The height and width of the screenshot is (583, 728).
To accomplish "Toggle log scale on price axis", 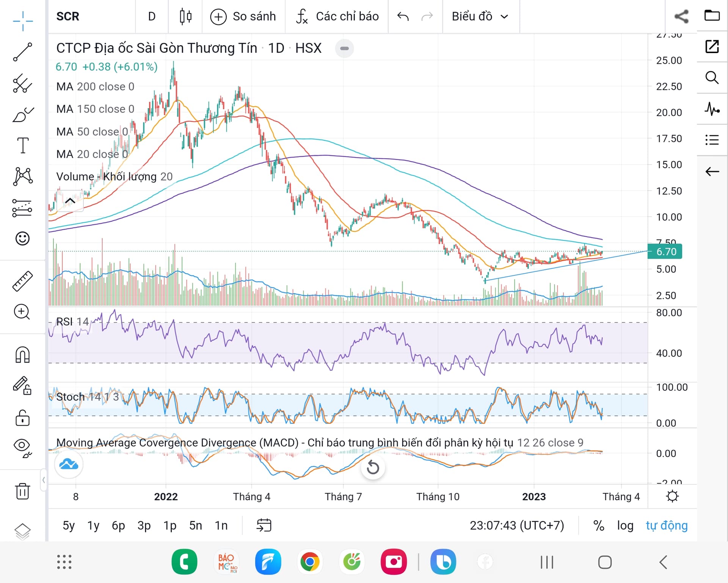I will click(625, 525).
